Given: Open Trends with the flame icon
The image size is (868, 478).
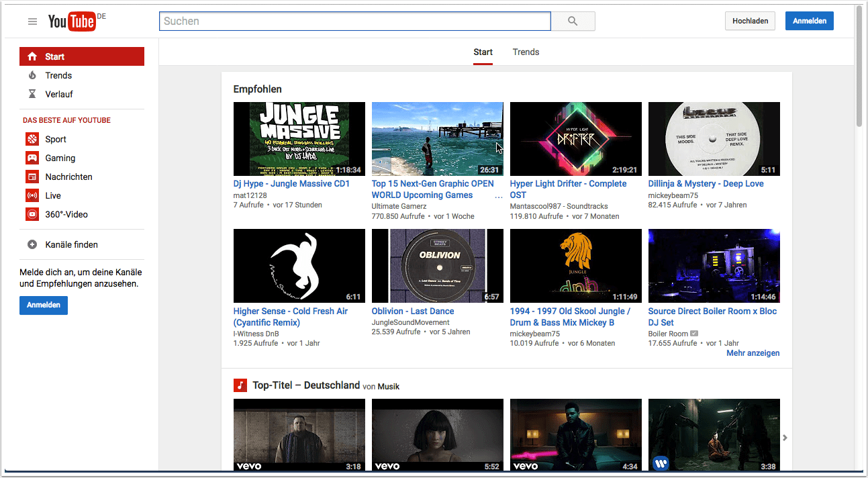Looking at the screenshot, I should (32, 75).
